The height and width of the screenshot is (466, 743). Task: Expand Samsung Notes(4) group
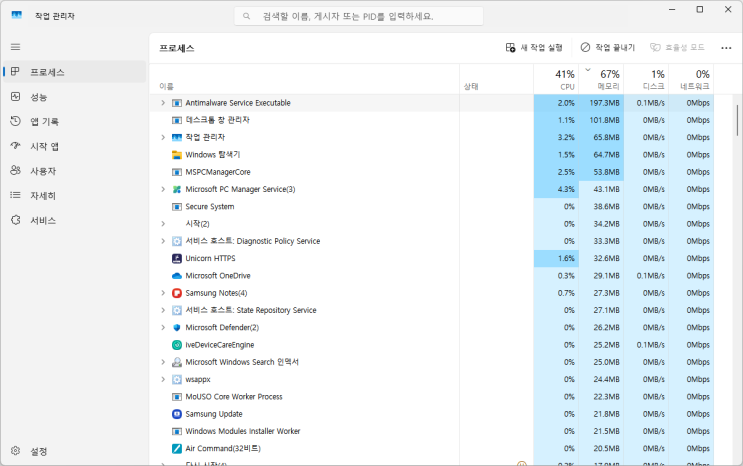[x=163, y=293]
